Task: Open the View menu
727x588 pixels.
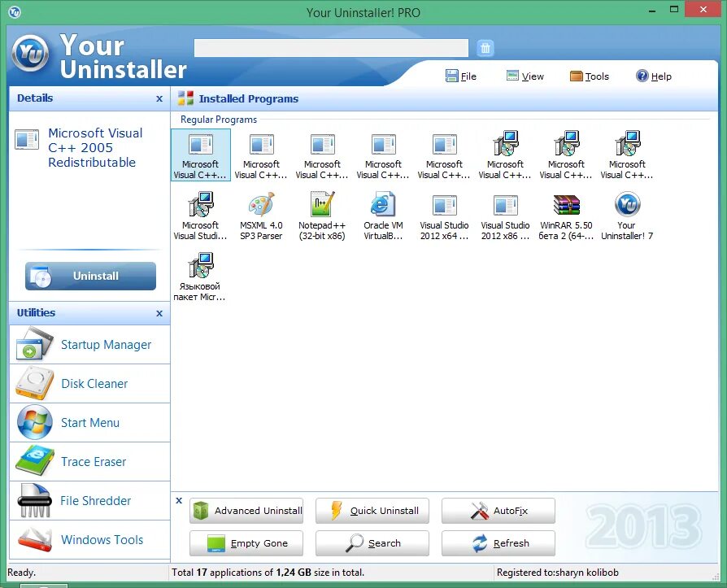Action: pyautogui.click(x=525, y=76)
